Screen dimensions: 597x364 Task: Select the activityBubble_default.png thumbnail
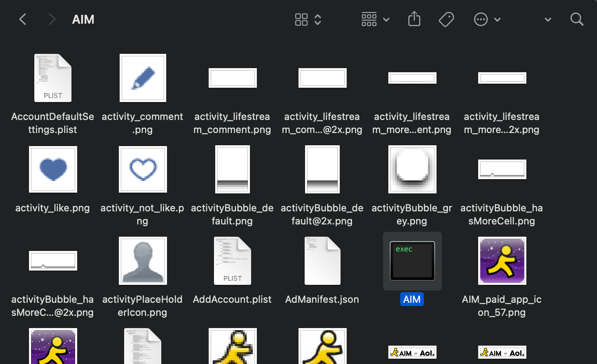[233, 169]
